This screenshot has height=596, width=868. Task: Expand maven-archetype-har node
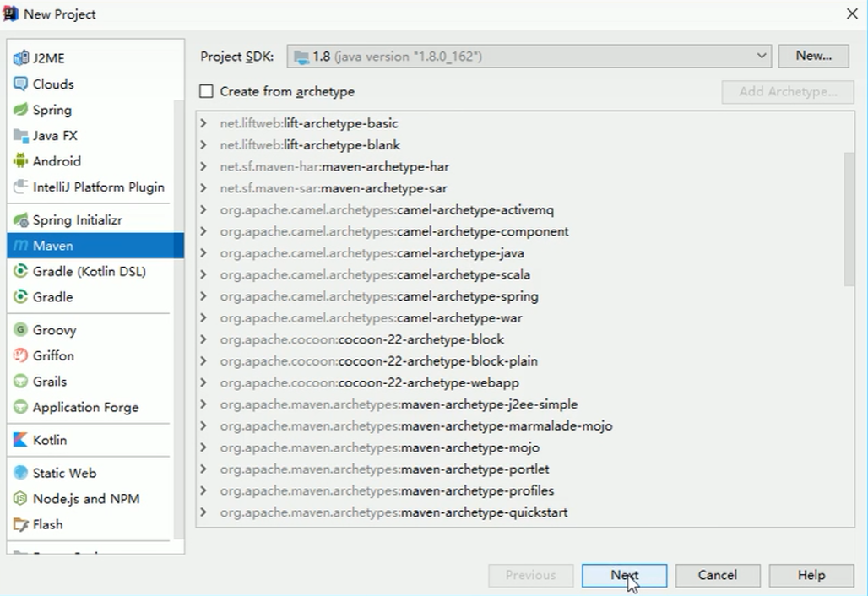click(203, 166)
